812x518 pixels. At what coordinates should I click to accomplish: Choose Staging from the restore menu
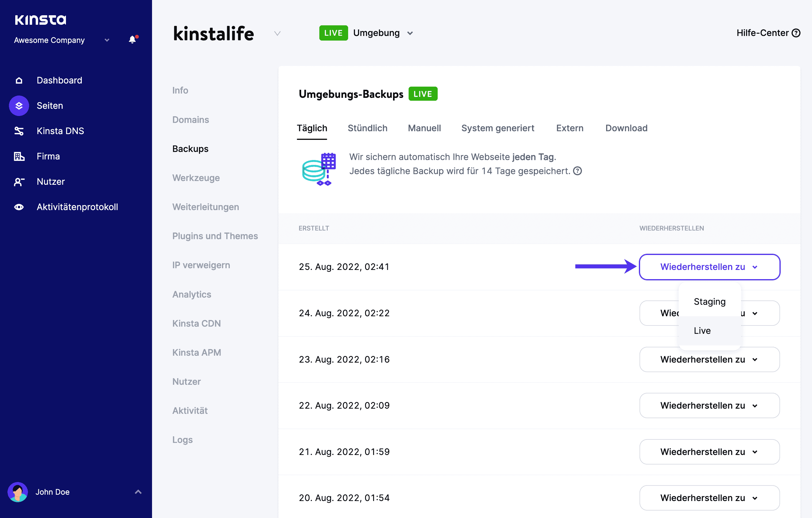[x=709, y=301]
